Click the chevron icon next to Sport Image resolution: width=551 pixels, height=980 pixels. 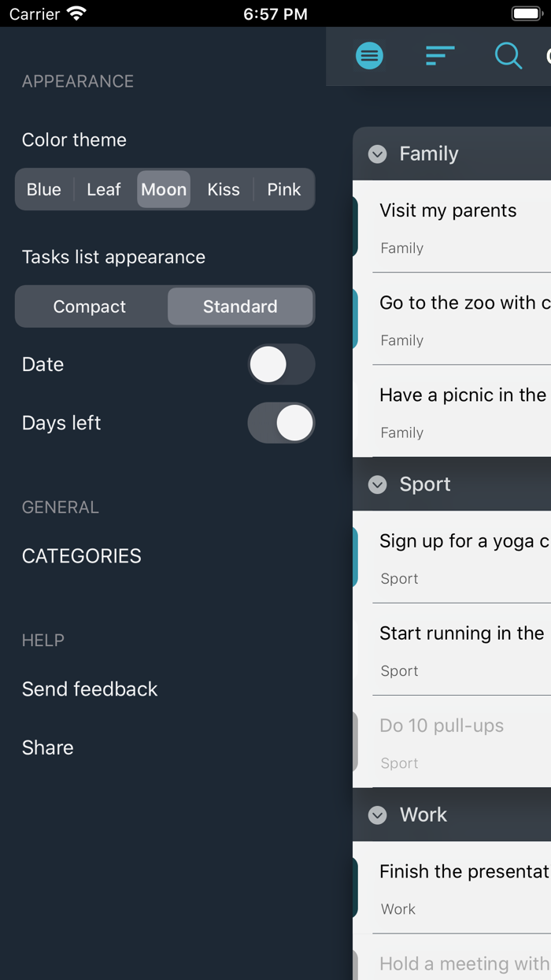point(377,484)
